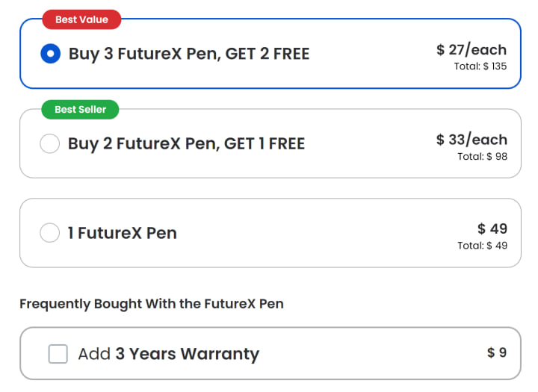The height and width of the screenshot is (392, 538).
Task: Click the '$ 9' warranty price
Action: tap(497, 352)
